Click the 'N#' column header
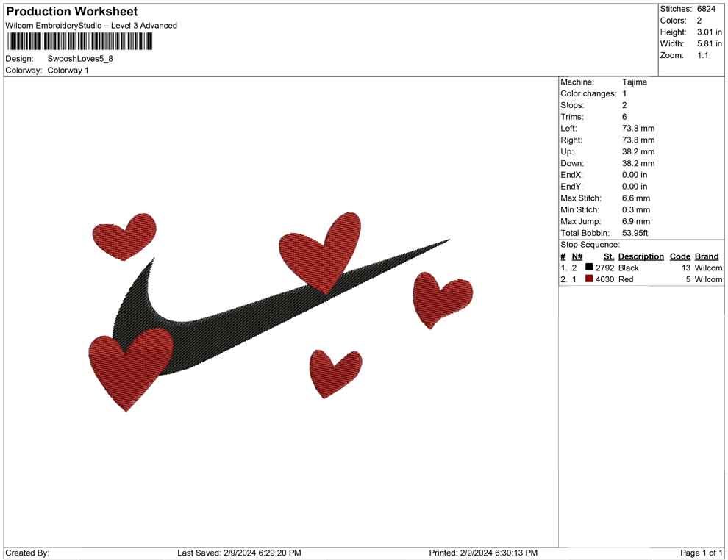Viewport: 728px width, 560px height. pyautogui.click(x=577, y=256)
